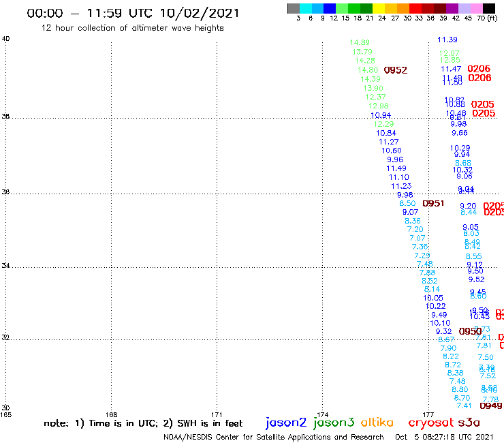Click the subtitle '12 hour collection of altimeter wave heights'
The image size is (504, 443).
coord(132,28)
